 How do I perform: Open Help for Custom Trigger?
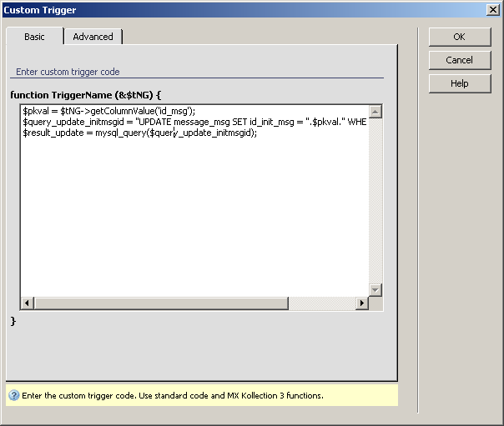pyautogui.click(x=459, y=83)
